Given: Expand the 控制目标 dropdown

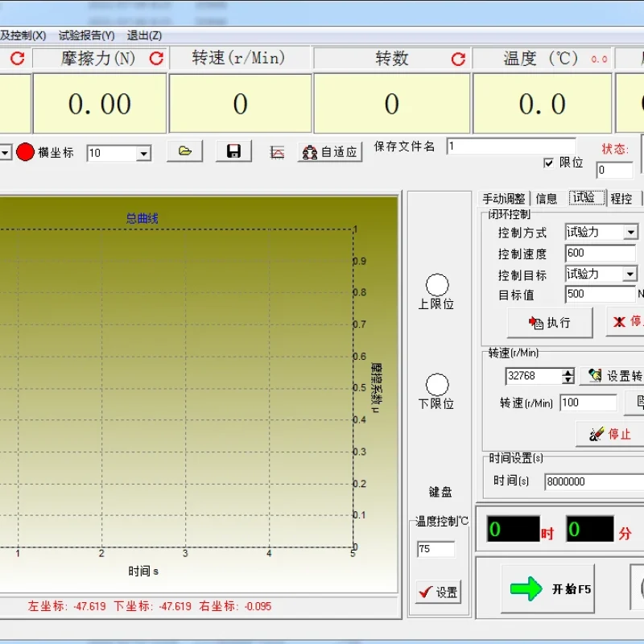Looking at the screenshot, I should coord(630,274).
